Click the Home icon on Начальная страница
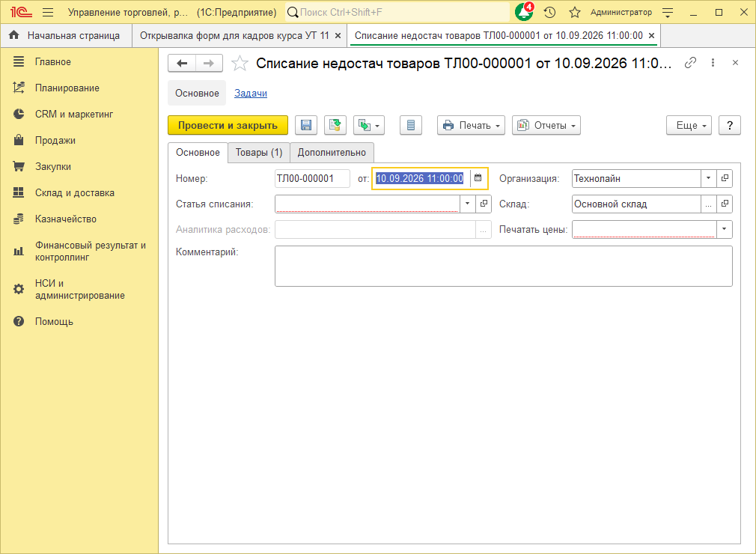The width and height of the screenshot is (756, 554). [14, 35]
